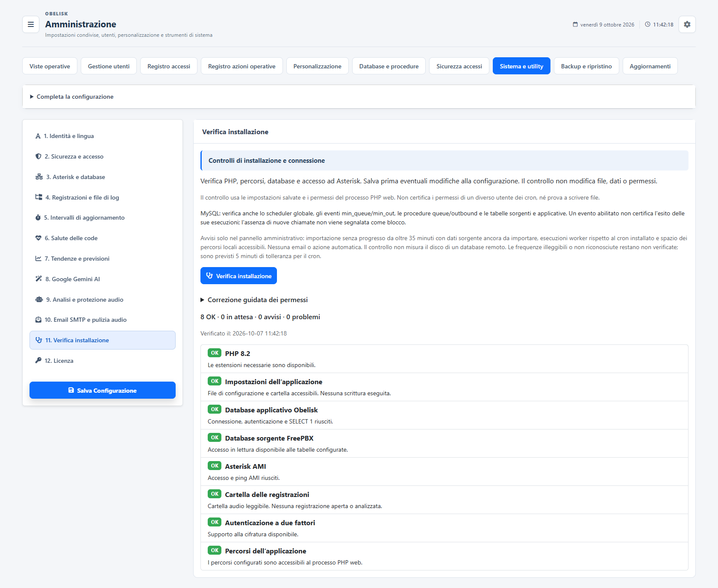This screenshot has height=588, width=718.
Task: Open the Aggiornamenti tab
Action: point(650,66)
